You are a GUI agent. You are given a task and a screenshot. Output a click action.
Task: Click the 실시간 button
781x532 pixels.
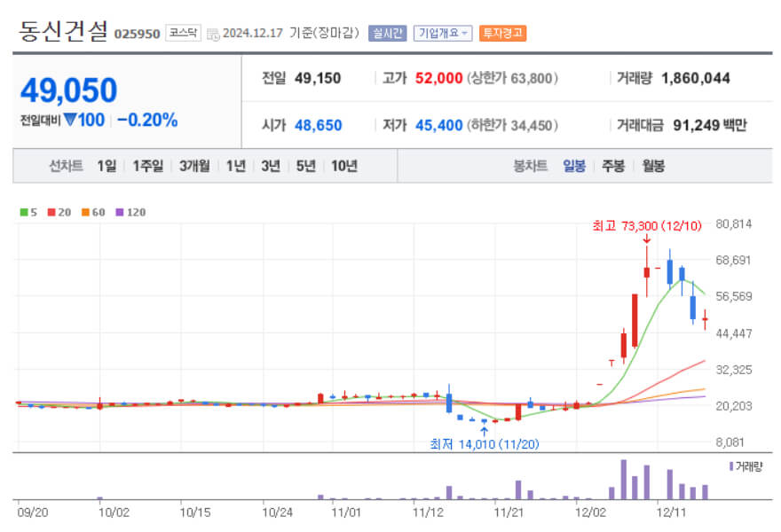388,34
